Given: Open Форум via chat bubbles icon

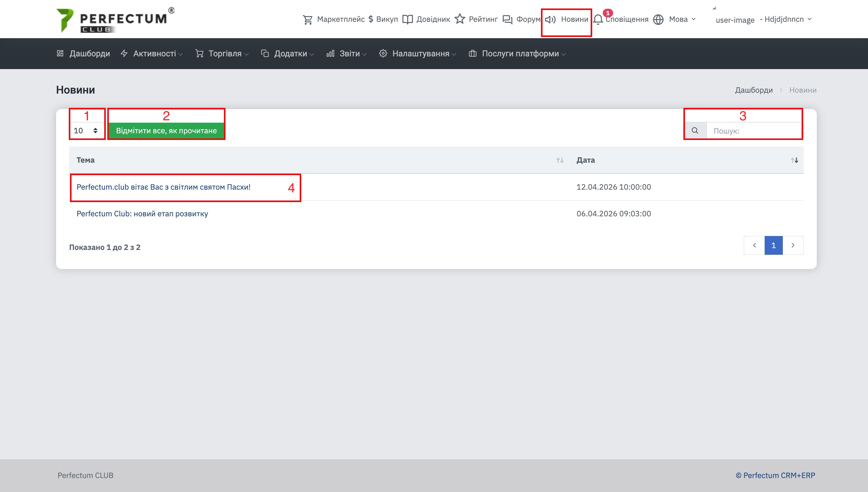Looking at the screenshot, I should 507,20.
